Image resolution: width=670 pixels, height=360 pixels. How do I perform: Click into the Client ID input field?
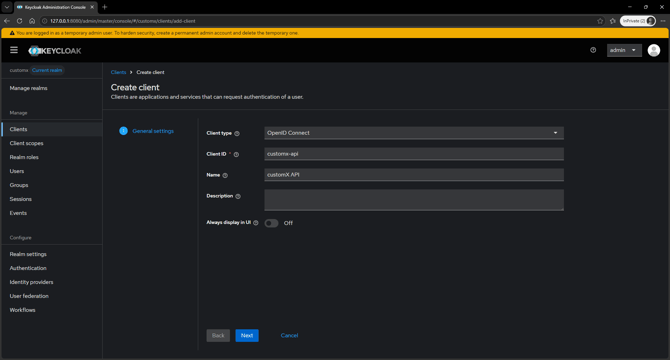tap(414, 154)
